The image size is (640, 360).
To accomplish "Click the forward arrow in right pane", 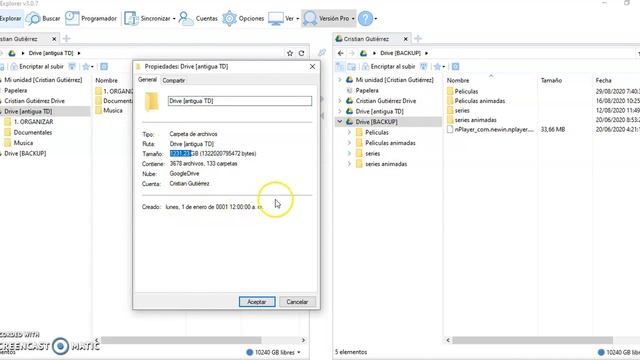I will [x=351, y=53].
